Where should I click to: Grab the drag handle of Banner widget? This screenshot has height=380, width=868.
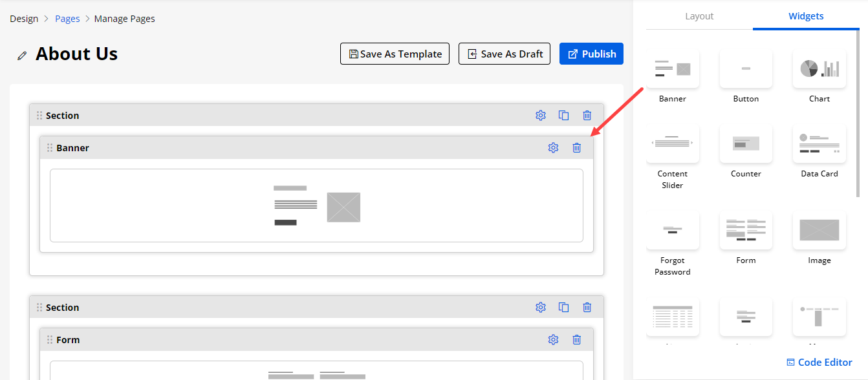(50, 148)
